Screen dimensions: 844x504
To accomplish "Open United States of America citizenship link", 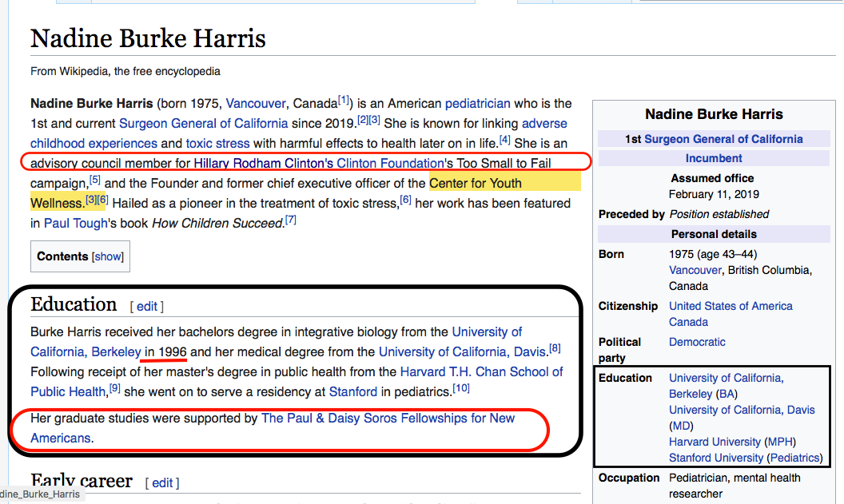I will tap(731, 306).
